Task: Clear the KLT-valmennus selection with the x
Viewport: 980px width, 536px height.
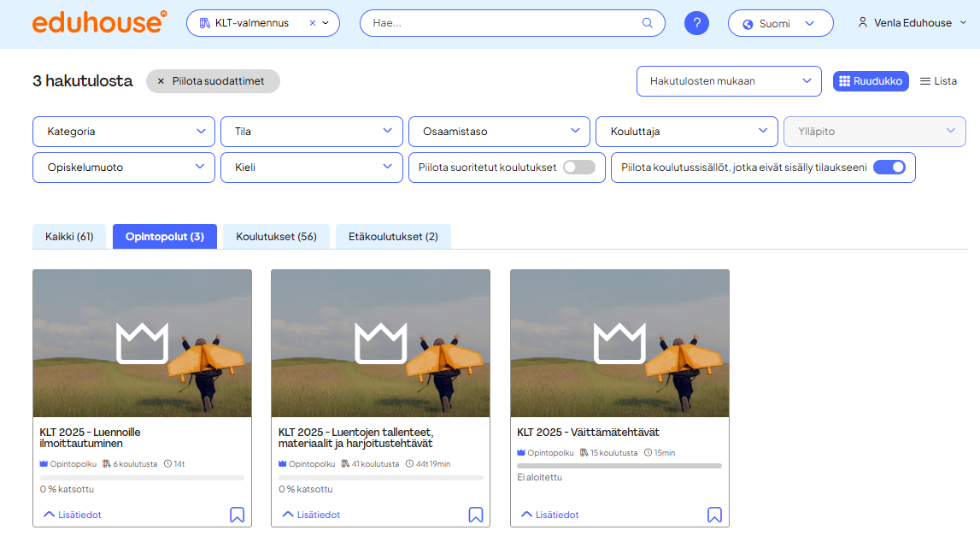Action: (x=313, y=23)
